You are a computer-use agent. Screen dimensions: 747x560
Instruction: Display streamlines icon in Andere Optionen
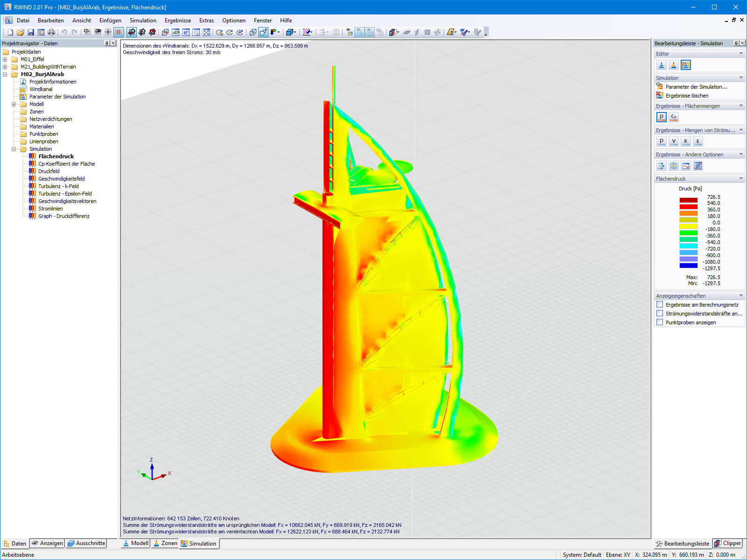[x=674, y=166]
